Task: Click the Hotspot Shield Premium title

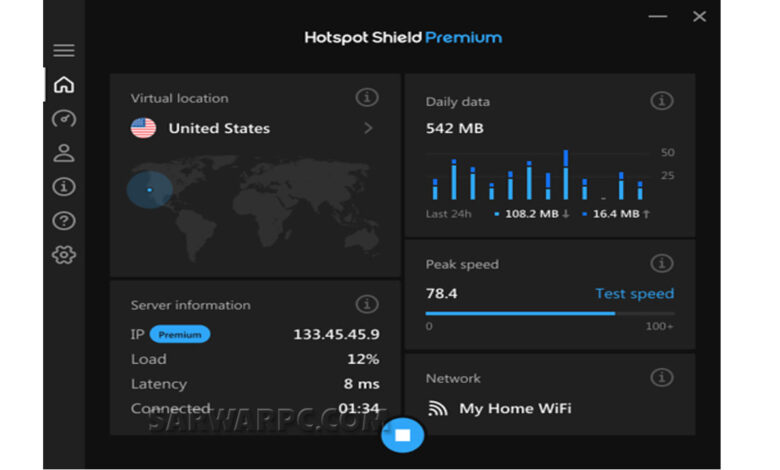Action: [x=403, y=37]
